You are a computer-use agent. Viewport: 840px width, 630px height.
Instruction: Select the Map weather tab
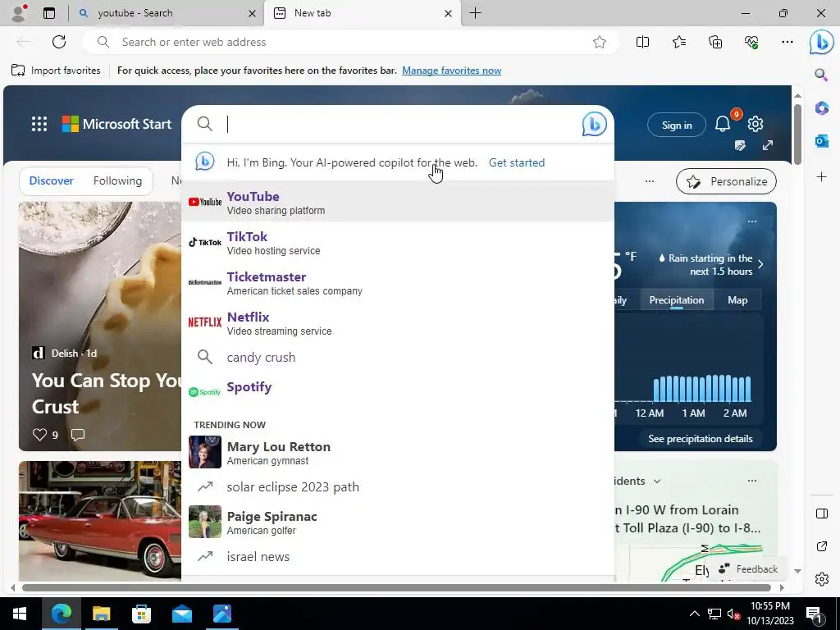point(737,300)
